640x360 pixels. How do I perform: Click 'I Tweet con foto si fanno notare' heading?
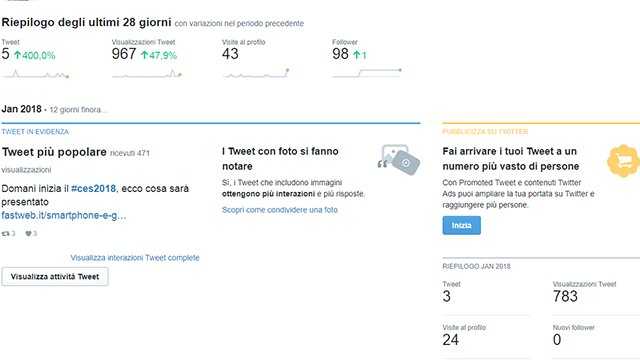click(x=280, y=158)
